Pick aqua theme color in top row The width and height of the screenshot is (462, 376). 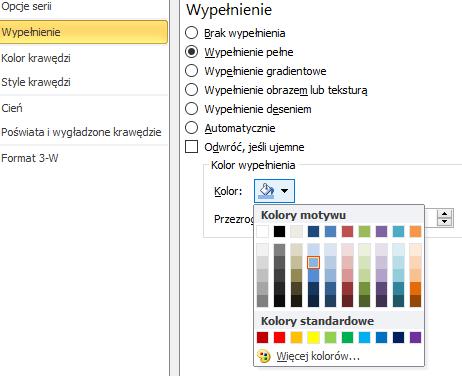click(x=399, y=231)
